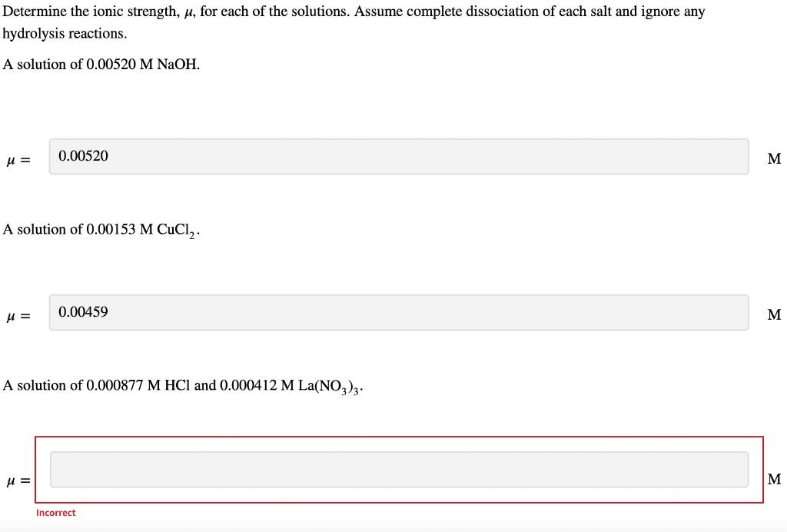
Task: Click the M unit next to the CuCl2 answer
Action: (774, 314)
